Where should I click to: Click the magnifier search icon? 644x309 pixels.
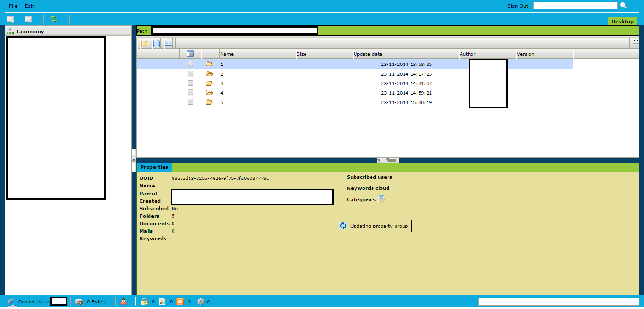click(x=623, y=6)
